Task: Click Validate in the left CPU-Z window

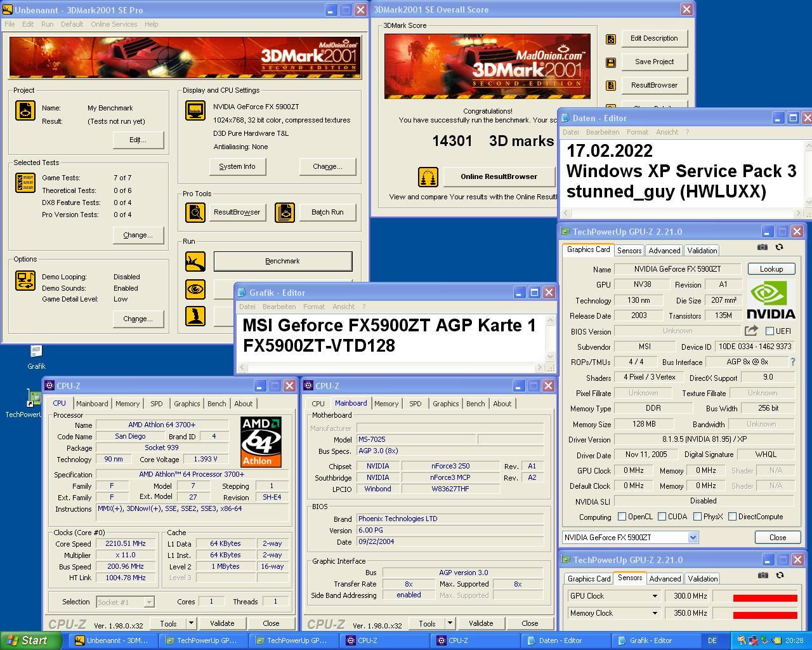Action: (222, 623)
